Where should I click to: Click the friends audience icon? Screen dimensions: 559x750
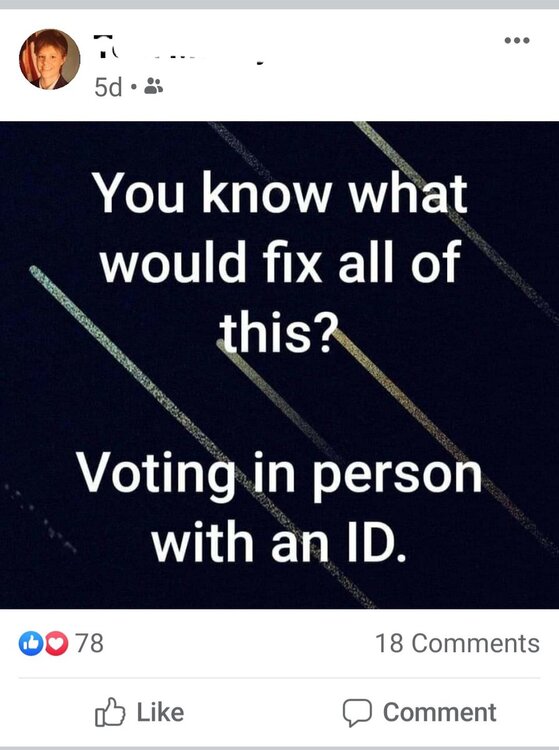tap(153, 86)
